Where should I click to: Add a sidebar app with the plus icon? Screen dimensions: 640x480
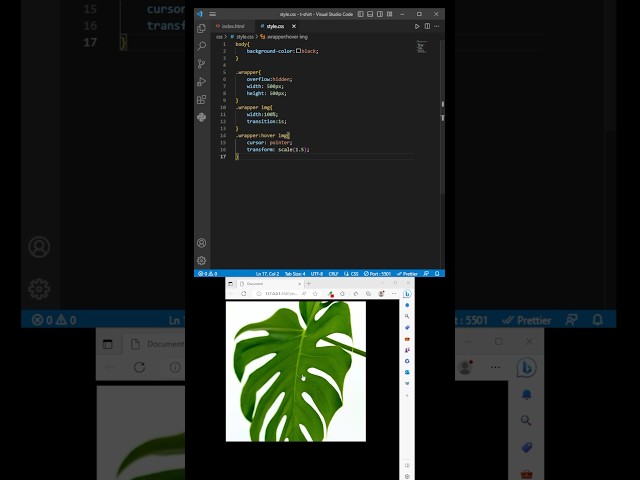click(x=407, y=396)
